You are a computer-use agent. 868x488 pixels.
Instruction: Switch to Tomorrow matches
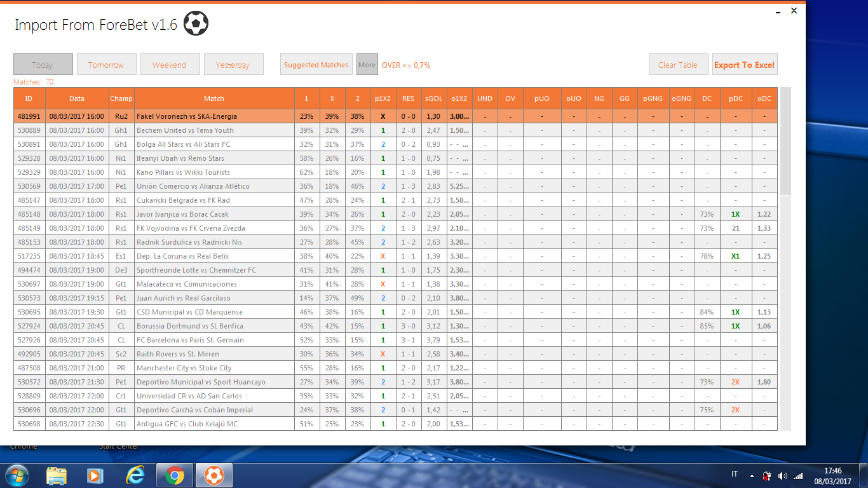click(107, 64)
